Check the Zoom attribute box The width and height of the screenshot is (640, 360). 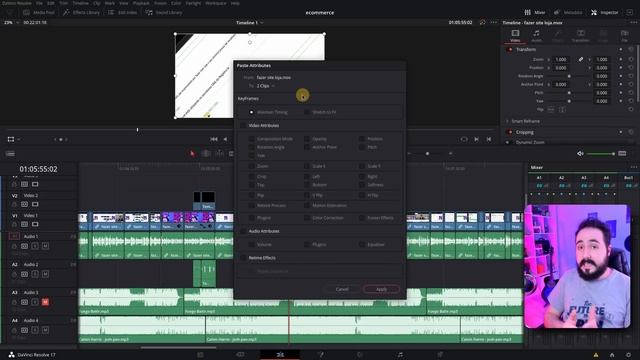click(251, 166)
